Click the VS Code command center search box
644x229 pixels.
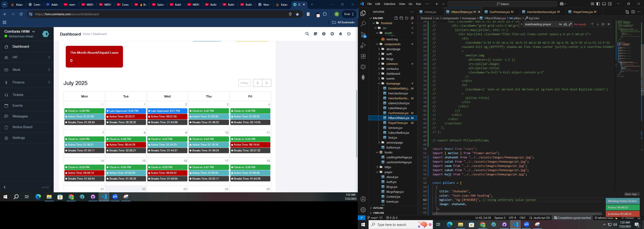[x=502, y=4]
